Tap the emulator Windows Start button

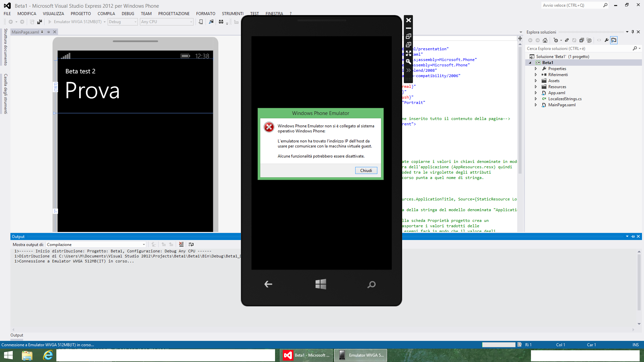point(321,284)
